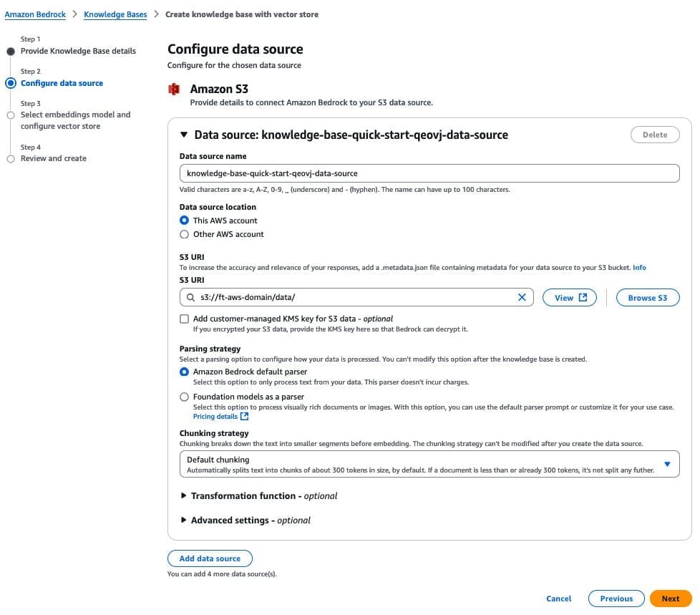Viewport: 700px width, 615px height.
Task: Click the Pricing details external link icon
Action: click(x=244, y=416)
